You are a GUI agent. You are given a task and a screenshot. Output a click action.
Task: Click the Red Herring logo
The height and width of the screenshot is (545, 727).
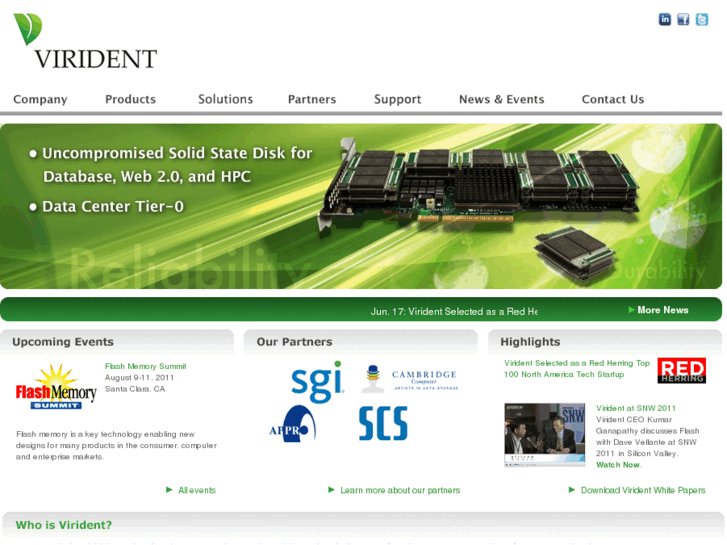coord(682,370)
